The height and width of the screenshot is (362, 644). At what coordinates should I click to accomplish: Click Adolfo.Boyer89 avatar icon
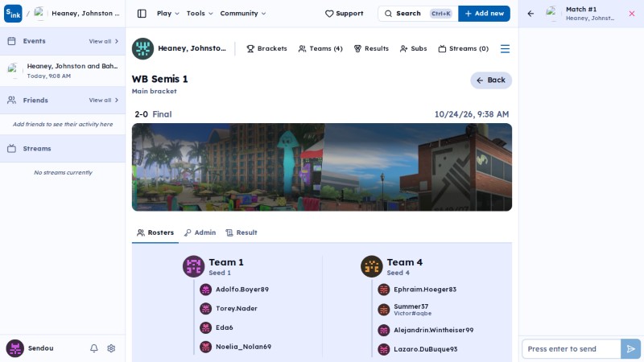(x=205, y=290)
